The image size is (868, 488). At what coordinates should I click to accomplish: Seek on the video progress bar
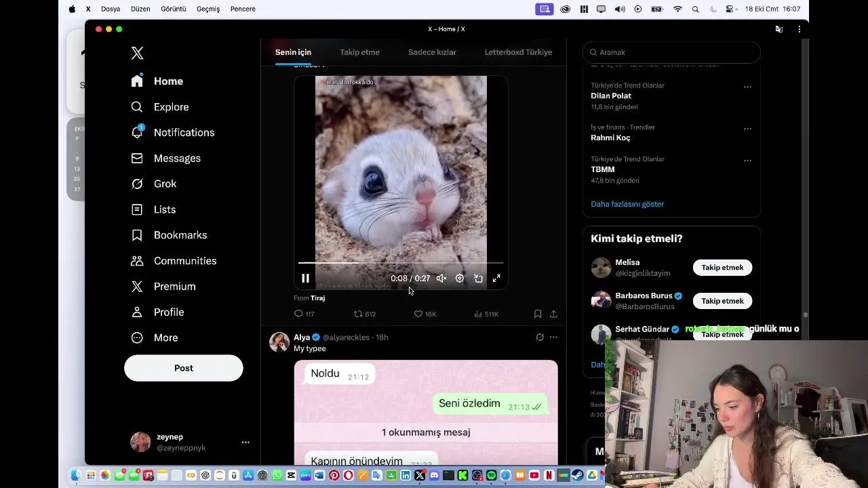[x=401, y=262]
